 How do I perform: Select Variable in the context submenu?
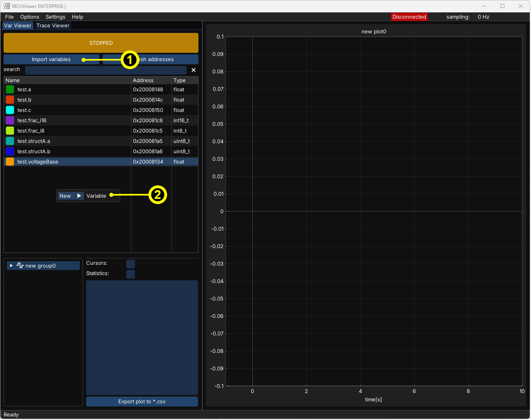[x=96, y=196]
